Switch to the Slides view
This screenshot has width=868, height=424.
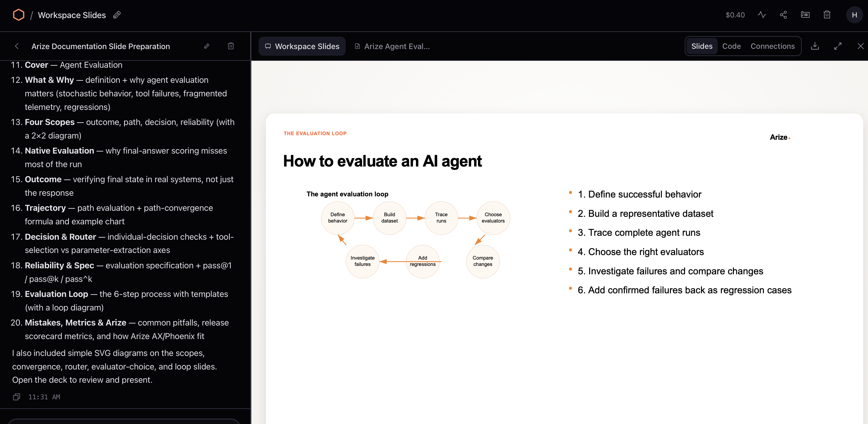click(702, 46)
